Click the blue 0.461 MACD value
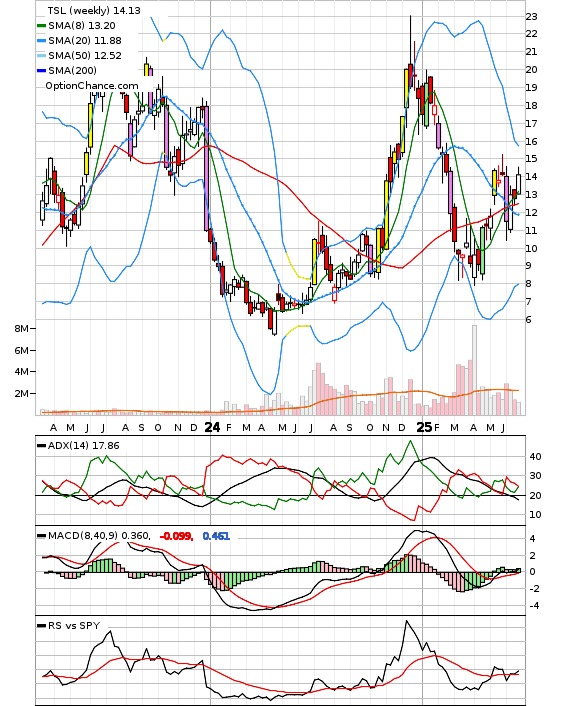This screenshot has width=566, height=706. click(216, 536)
